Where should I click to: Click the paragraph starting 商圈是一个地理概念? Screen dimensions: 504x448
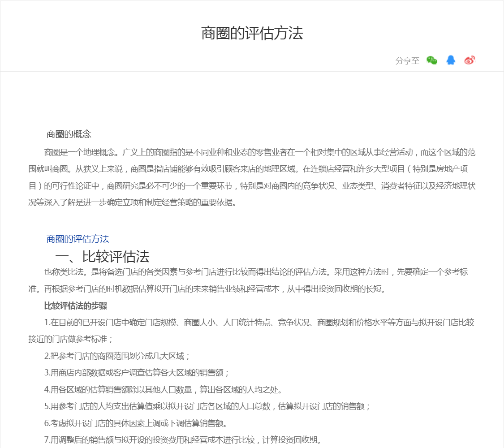pyautogui.click(x=252, y=177)
